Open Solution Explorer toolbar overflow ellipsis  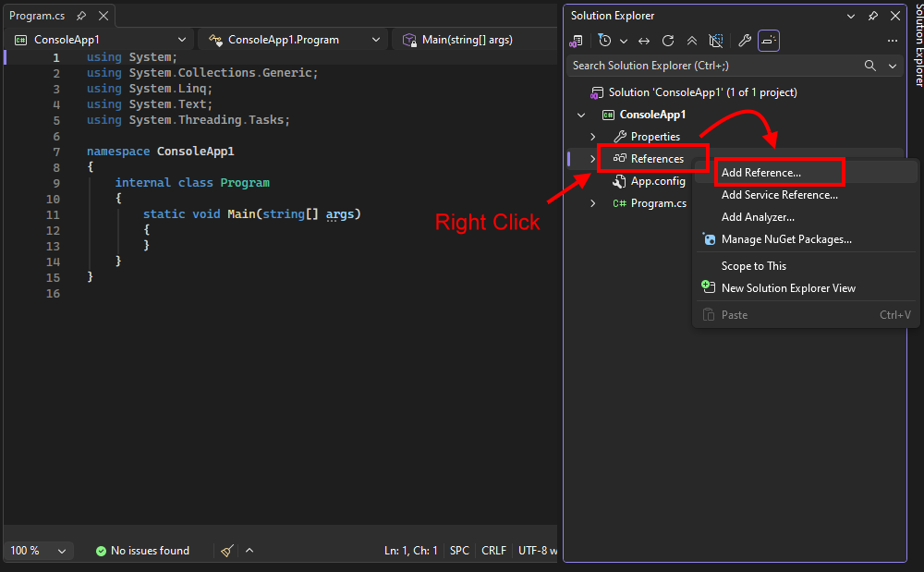[893, 41]
